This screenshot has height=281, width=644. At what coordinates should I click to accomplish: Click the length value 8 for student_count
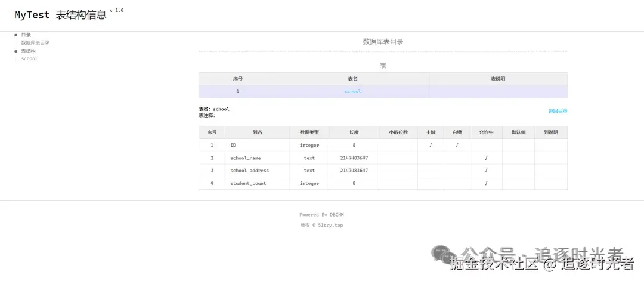click(354, 183)
